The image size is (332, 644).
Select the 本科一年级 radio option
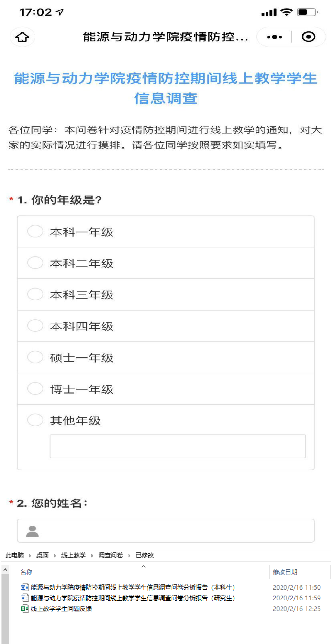pos(35,231)
